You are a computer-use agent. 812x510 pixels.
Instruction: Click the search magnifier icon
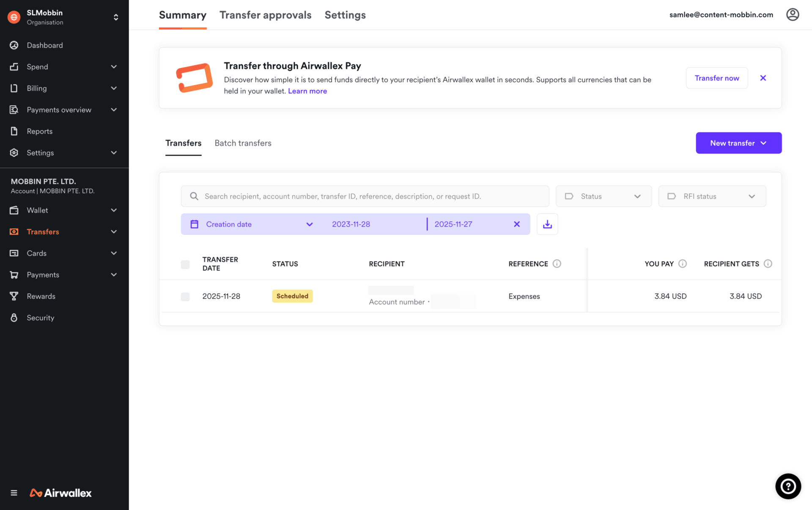(194, 196)
